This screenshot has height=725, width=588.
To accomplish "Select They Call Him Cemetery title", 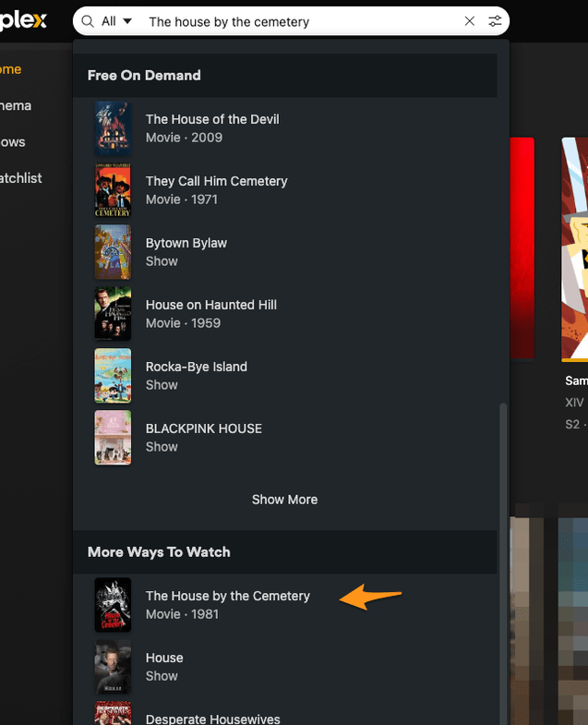I will click(x=216, y=181).
